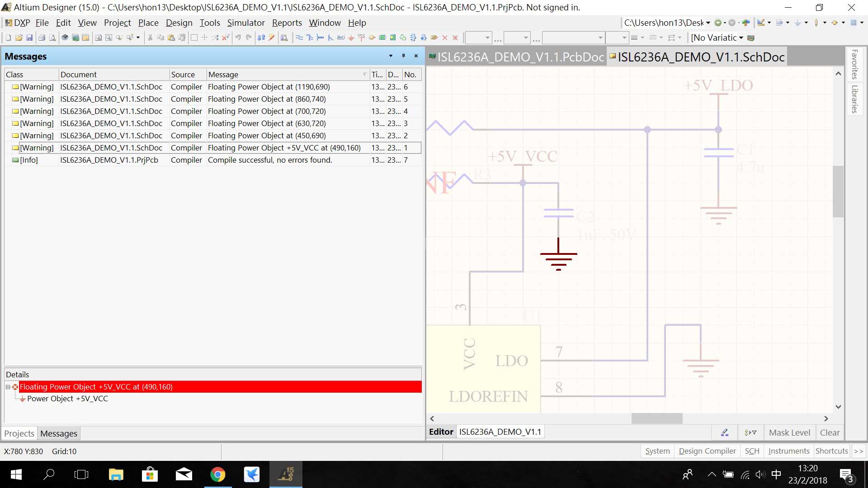Click the VCC Power Port icon
Viewport: 868px width, 488px height.
coord(361,38)
